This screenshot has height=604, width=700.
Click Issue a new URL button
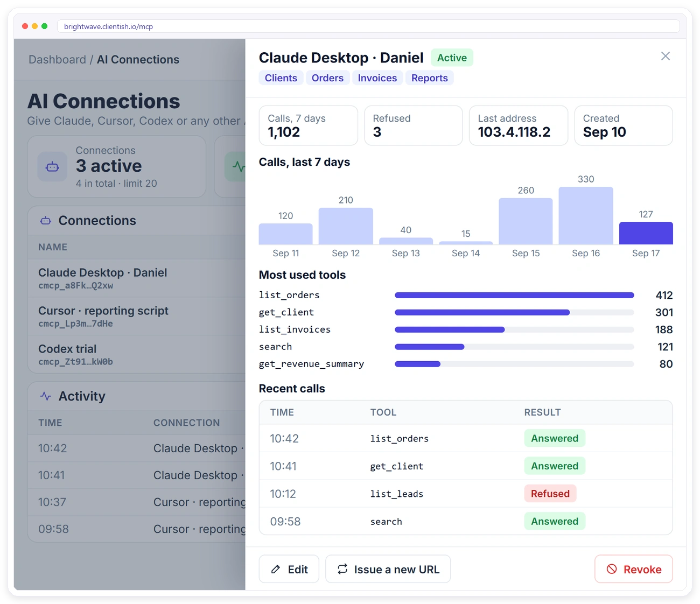388,569
